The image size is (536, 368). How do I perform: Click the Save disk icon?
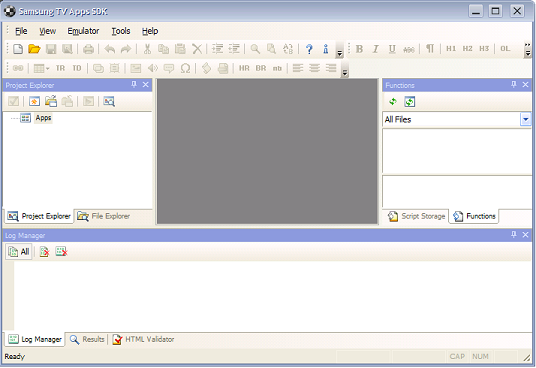(51, 49)
